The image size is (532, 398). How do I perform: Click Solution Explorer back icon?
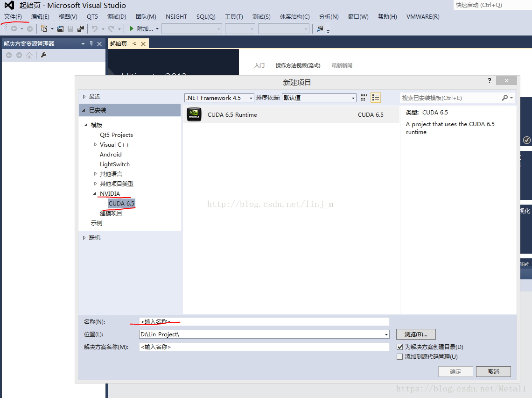coord(9,55)
